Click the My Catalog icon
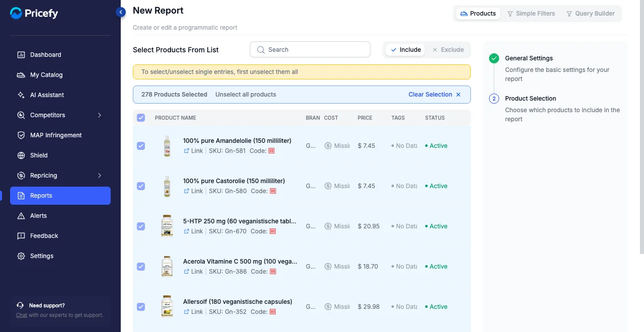Viewport: 644px width, 332px height. click(21, 75)
